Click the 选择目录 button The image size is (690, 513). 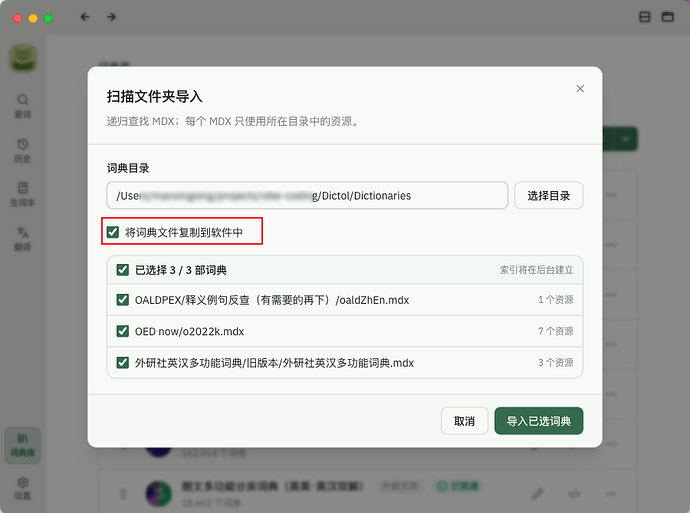548,195
